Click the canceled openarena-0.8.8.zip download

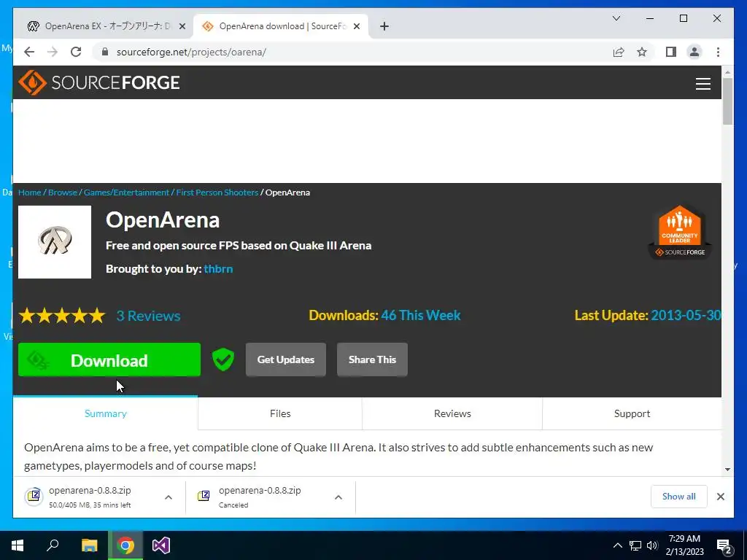click(x=260, y=497)
